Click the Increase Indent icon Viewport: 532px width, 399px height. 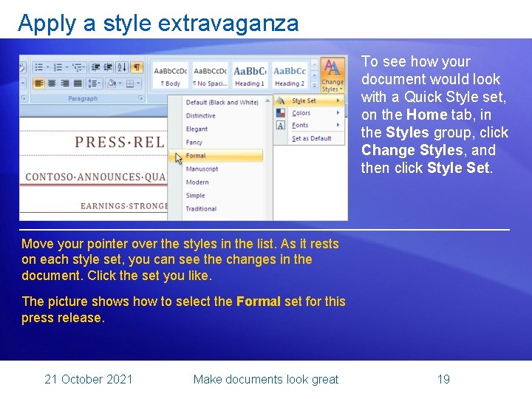(108, 67)
